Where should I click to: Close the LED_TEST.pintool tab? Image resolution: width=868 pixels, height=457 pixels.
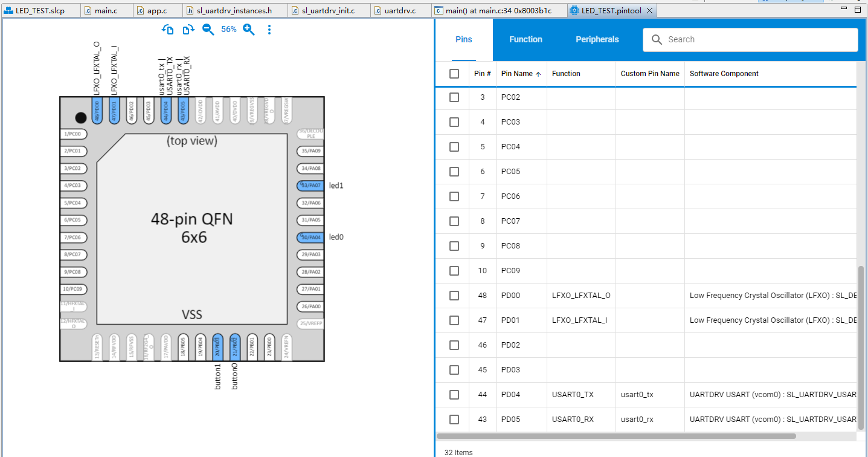649,11
